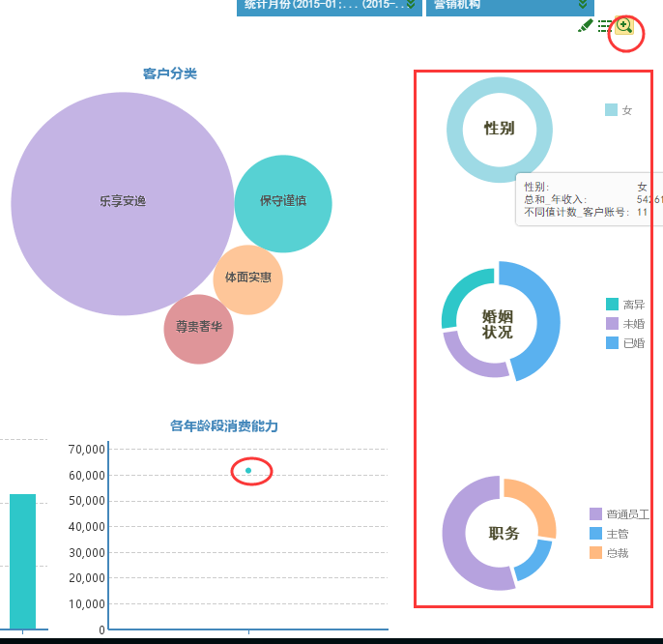Click the teal bar in the bar chart
Image resolution: width=663 pixels, height=644 pixels.
pyautogui.click(x=23, y=562)
